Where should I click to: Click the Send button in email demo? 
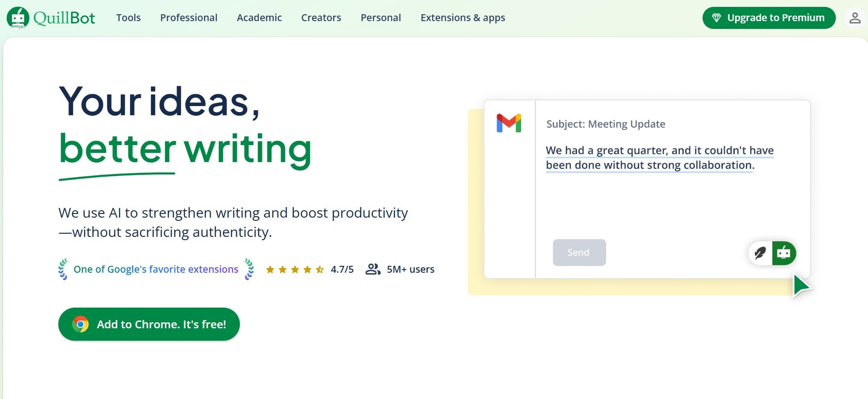tap(579, 253)
